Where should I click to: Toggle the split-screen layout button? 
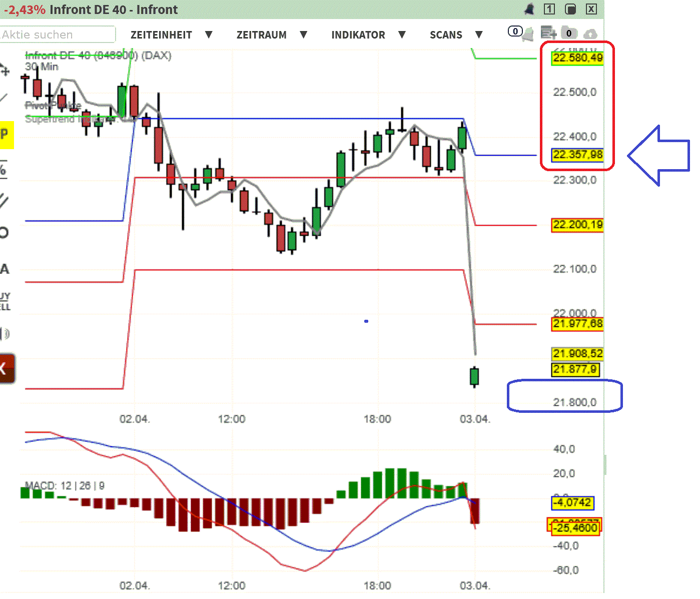coord(570,9)
